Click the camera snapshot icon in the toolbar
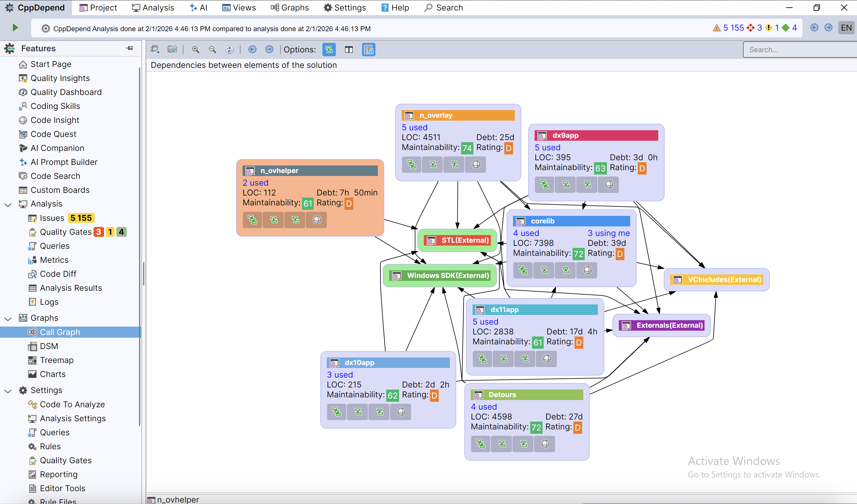Screen dimensions: 857x504 coord(173,49)
